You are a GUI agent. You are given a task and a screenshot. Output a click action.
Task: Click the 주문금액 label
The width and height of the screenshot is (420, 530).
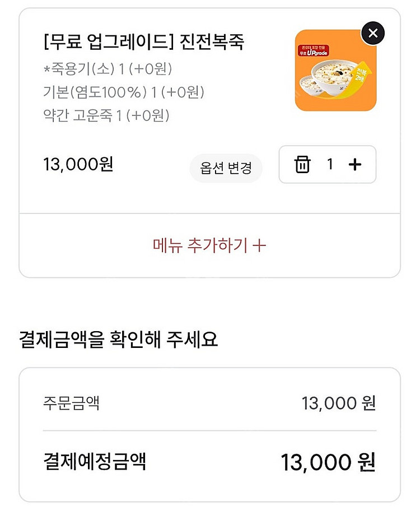click(71, 403)
